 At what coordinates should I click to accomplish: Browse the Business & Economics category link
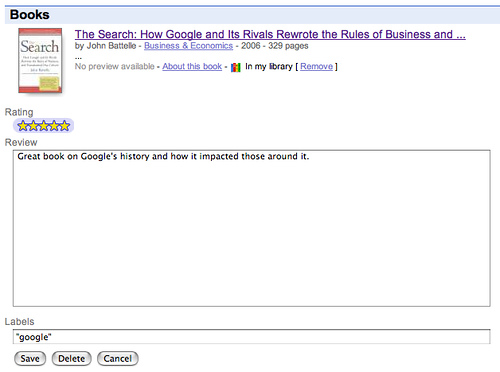[x=188, y=46]
